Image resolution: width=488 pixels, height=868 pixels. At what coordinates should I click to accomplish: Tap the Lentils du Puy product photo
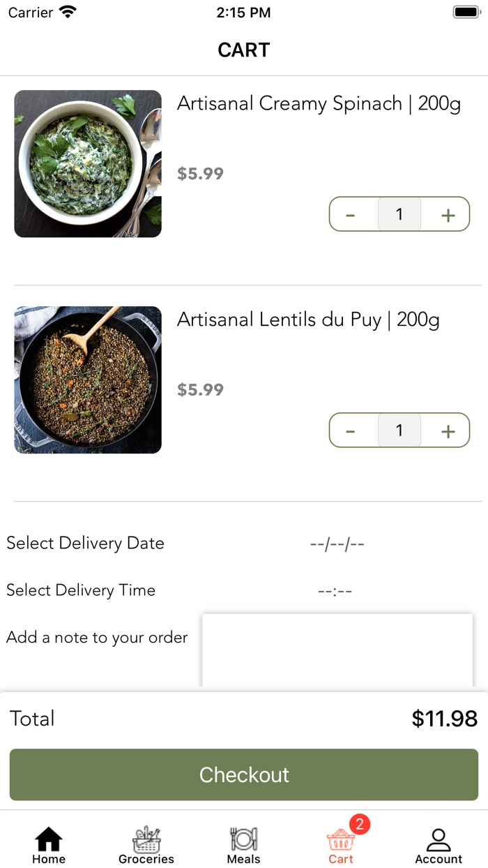pyautogui.click(x=87, y=380)
